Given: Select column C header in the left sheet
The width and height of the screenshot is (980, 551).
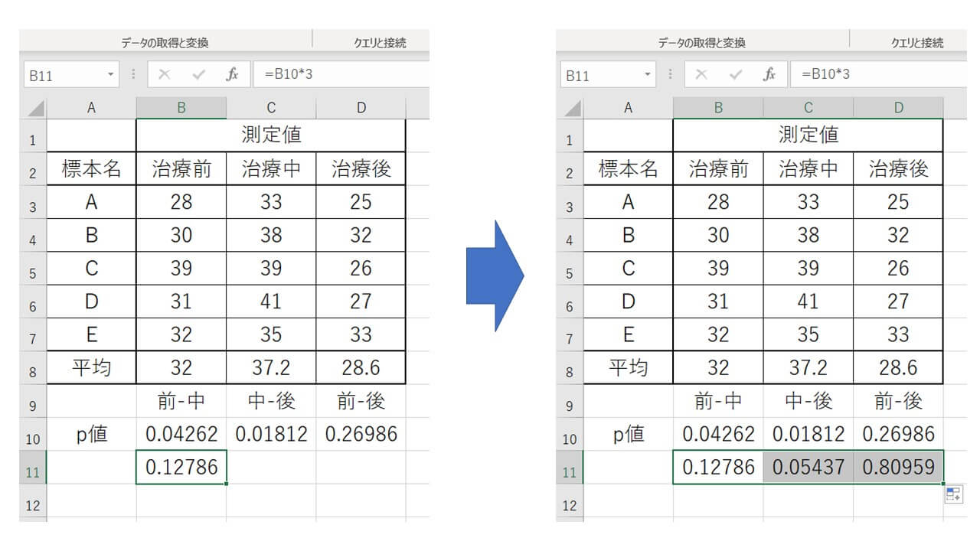Looking at the screenshot, I should [271, 108].
